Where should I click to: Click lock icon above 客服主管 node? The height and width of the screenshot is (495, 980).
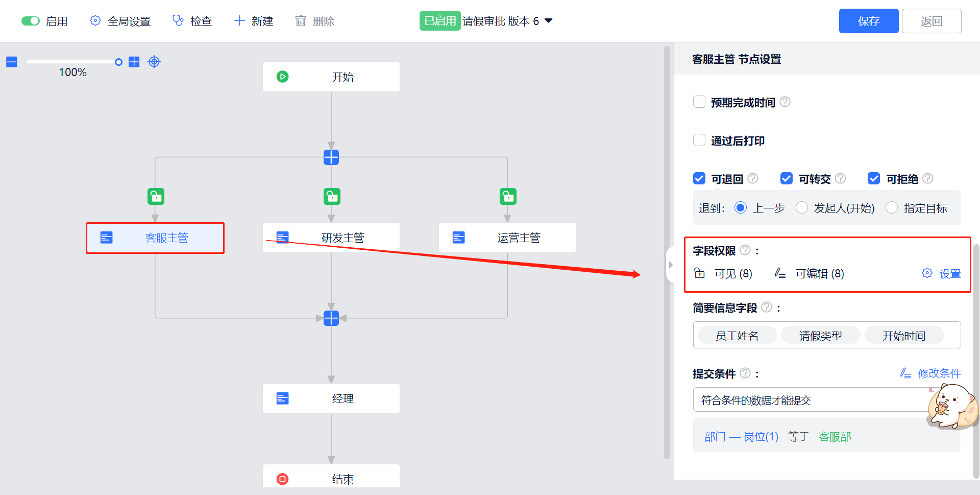156,196
